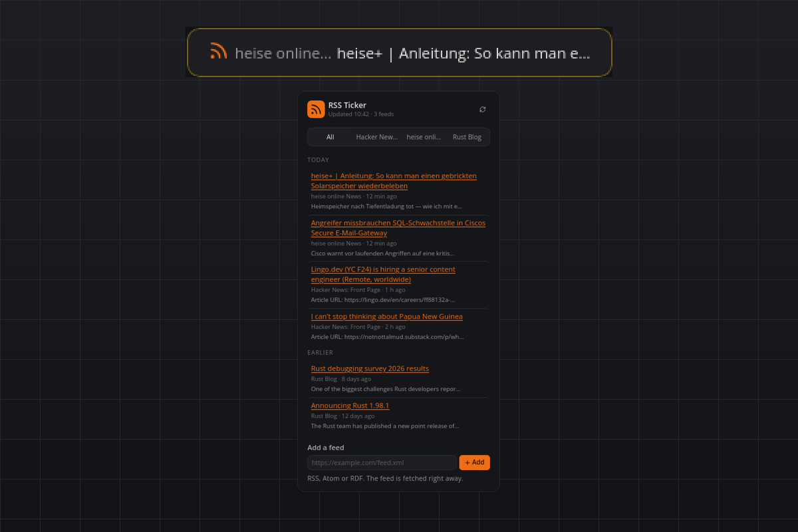The image size is (798, 532).
Task: Click "One of the biggest challenges Rust developers" text
Action: 386,389
